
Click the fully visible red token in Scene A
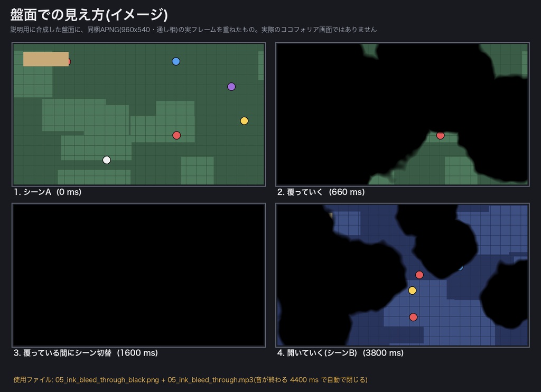176,135
